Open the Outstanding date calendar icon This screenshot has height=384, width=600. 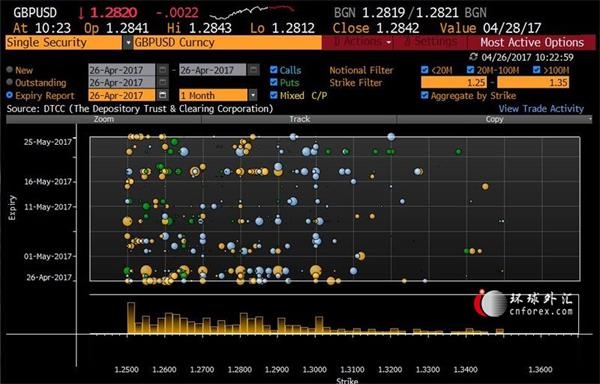point(163,82)
